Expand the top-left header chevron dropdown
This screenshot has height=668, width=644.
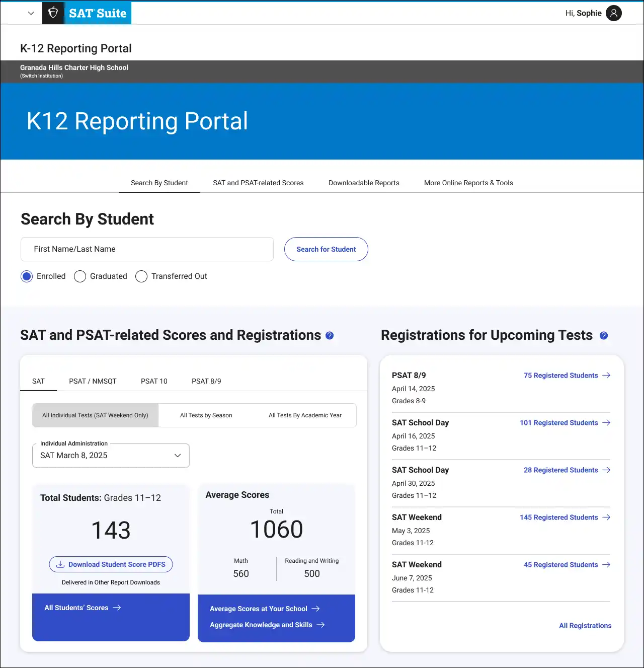pos(31,14)
